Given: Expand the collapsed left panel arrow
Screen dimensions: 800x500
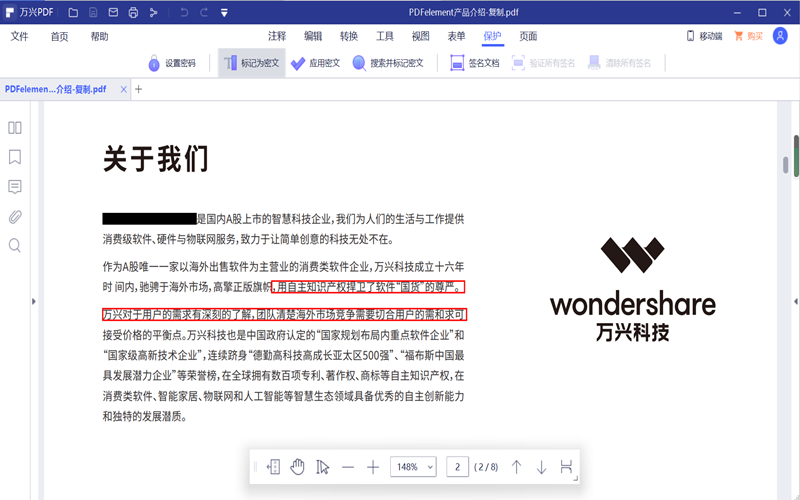Looking at the screenshot, I should [x=35, y=300].
